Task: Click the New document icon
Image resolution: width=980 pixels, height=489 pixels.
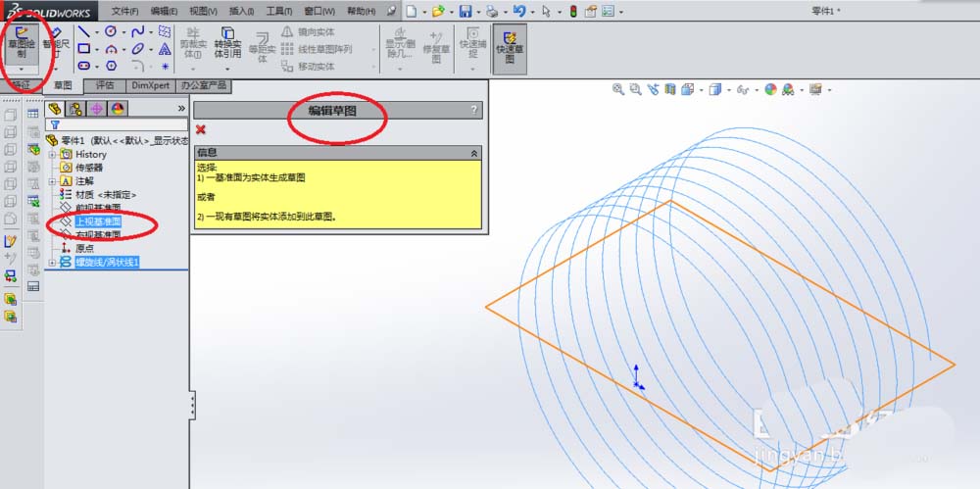Action: pyautogui.click(x=410, y=11)
